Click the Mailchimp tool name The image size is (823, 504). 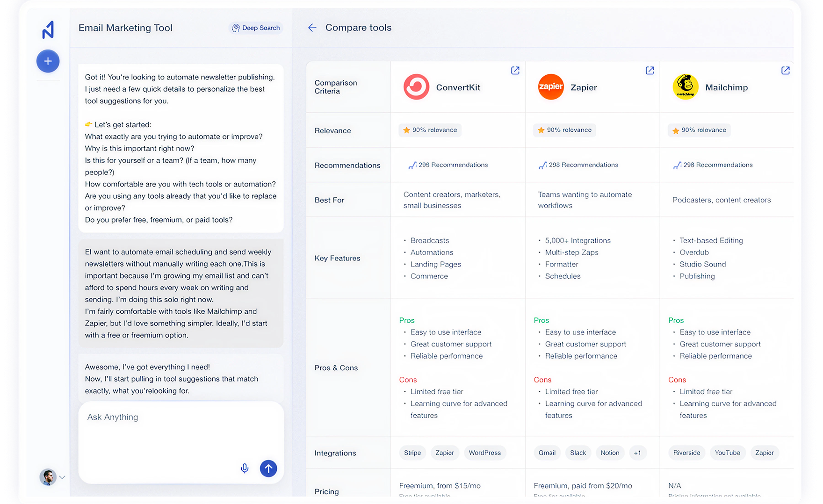727,87
